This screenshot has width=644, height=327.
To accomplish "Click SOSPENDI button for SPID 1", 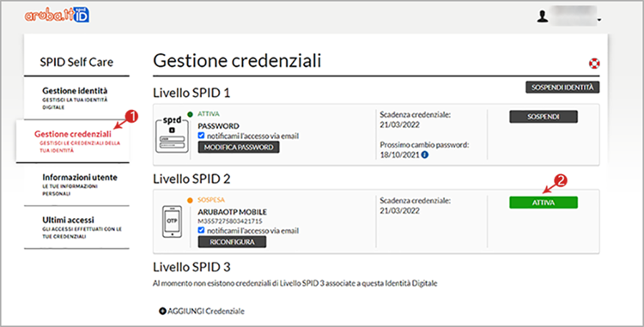I will pos(544,117).
